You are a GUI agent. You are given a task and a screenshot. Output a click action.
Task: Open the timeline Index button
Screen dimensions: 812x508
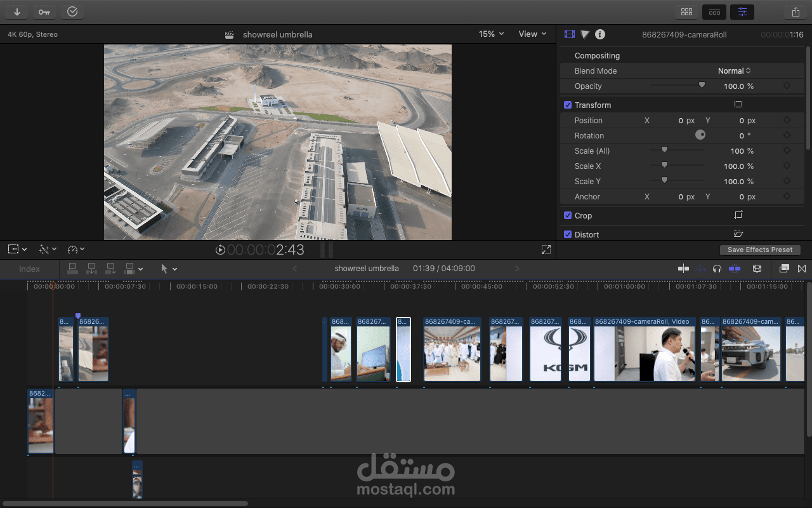pos(29,269)
